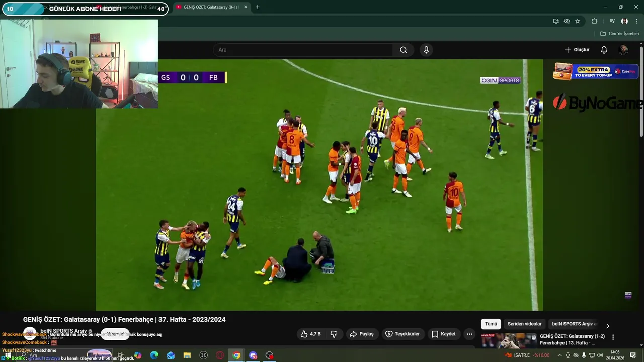Dislike the video with thumbs-down icon

pos(334,334)
